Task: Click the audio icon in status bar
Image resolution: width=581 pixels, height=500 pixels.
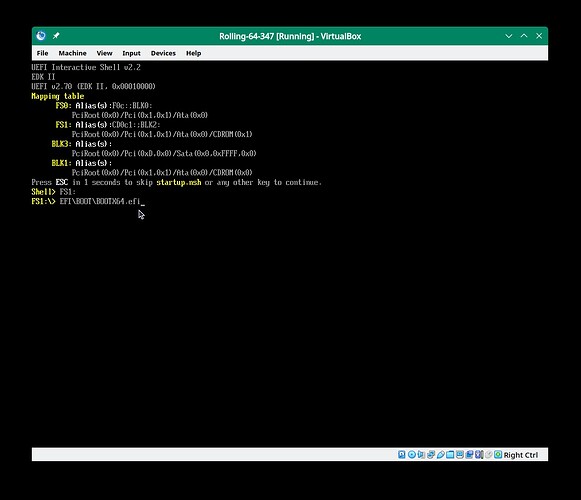Action: click(421, 454)
